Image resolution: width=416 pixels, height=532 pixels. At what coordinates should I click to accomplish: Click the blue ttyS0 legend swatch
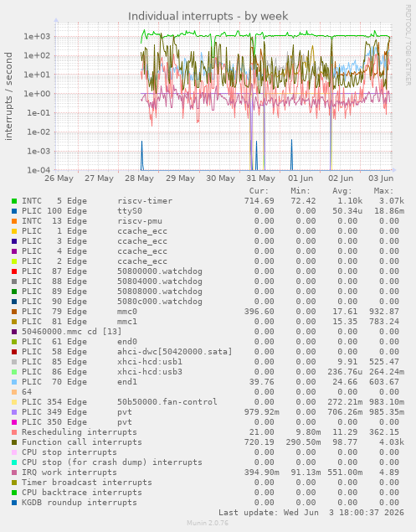click(14, 211)
